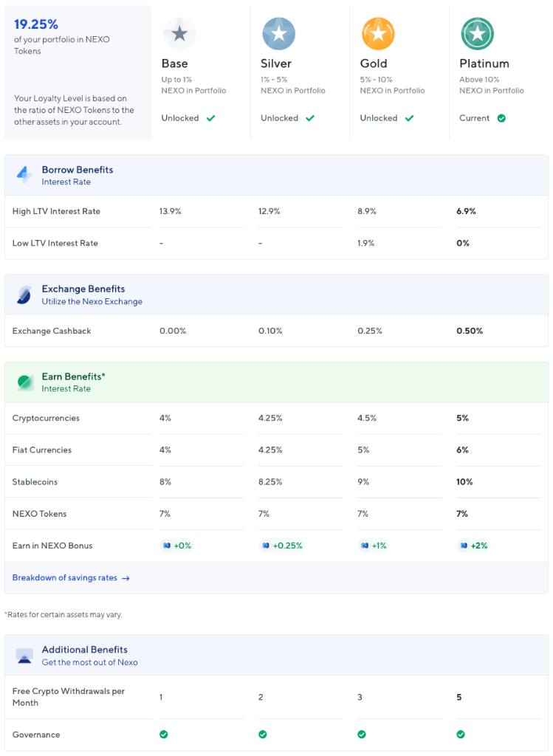Viewport: 553px width, 756px height.
Task: Click the Governance checkmark in Platinum column
Action: [461, 735]
